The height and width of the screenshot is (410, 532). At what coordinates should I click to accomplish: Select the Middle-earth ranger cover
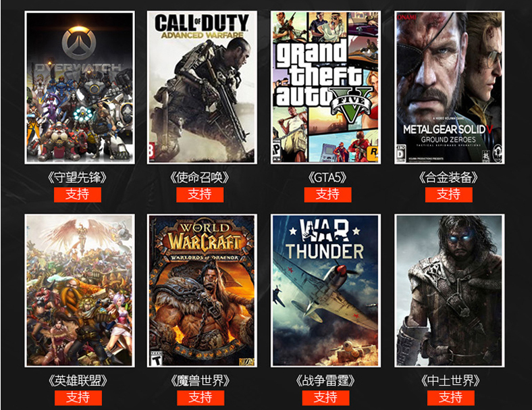449,290
